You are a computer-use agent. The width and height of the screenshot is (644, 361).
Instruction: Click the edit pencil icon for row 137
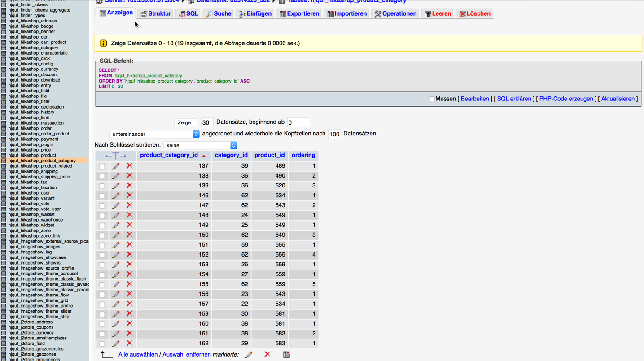[x=116, y=166]
